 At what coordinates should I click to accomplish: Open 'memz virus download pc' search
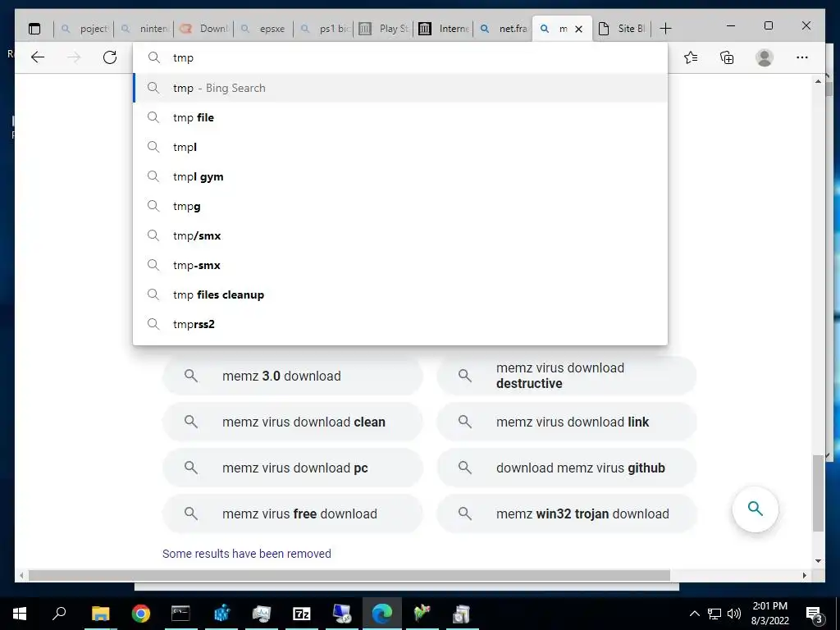coord(293,468)
